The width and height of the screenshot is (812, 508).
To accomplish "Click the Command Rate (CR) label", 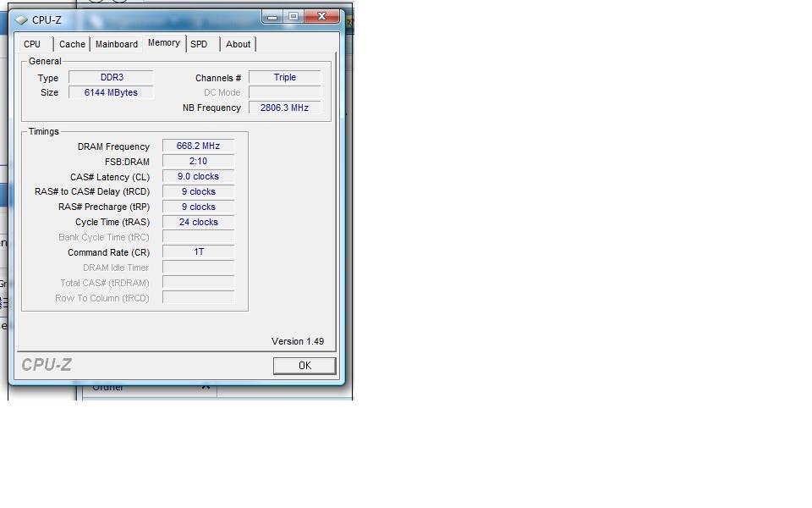I will pyautogui.click(x=109, y=252).
